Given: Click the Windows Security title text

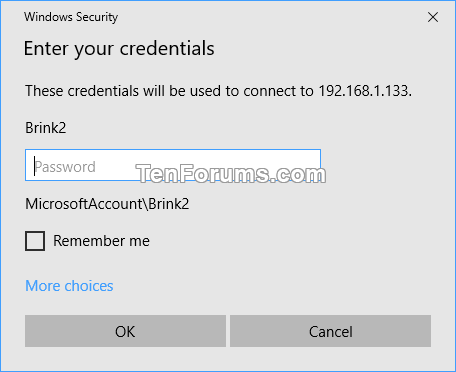Looking at the screenshot, I should [71, 17].
